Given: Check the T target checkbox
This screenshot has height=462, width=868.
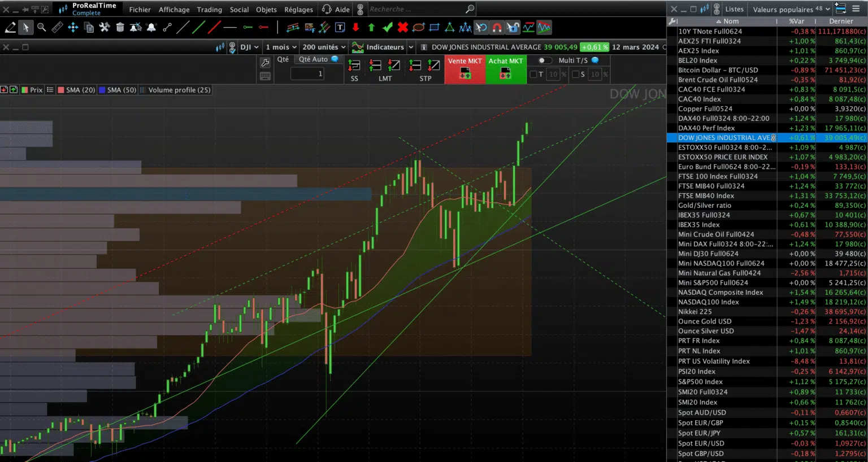Looking at the screenshot, I should pos(533,74).
